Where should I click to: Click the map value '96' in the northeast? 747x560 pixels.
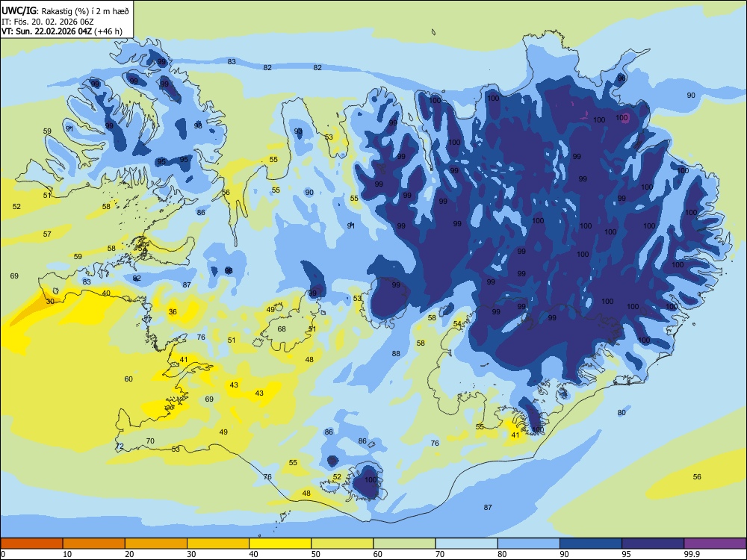[x=622, y=78]
